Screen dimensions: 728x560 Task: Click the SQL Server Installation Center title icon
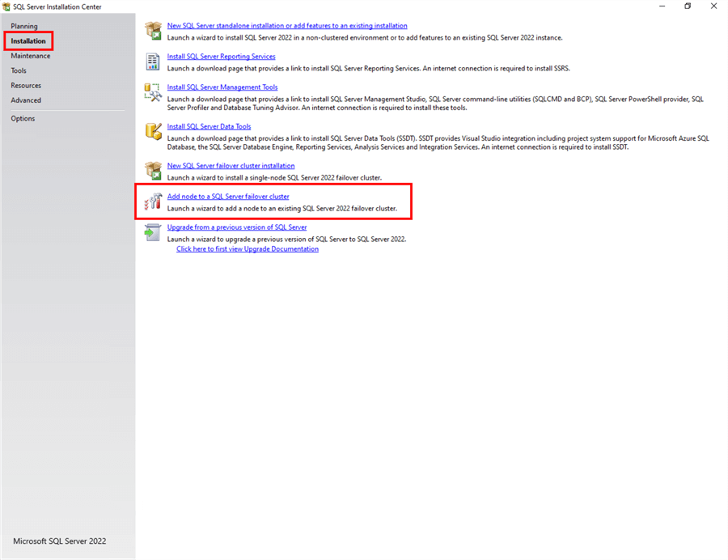[x=6, y=6]
